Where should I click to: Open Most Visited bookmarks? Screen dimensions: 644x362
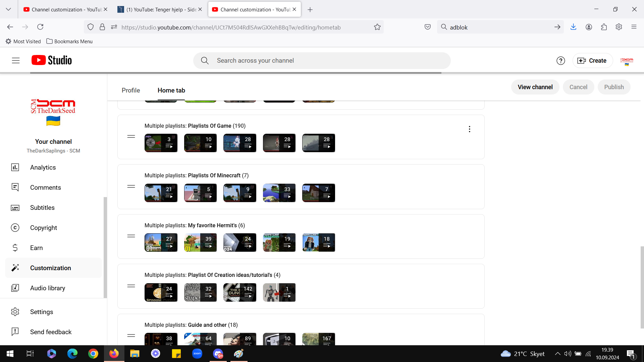[x=23, y=41]
